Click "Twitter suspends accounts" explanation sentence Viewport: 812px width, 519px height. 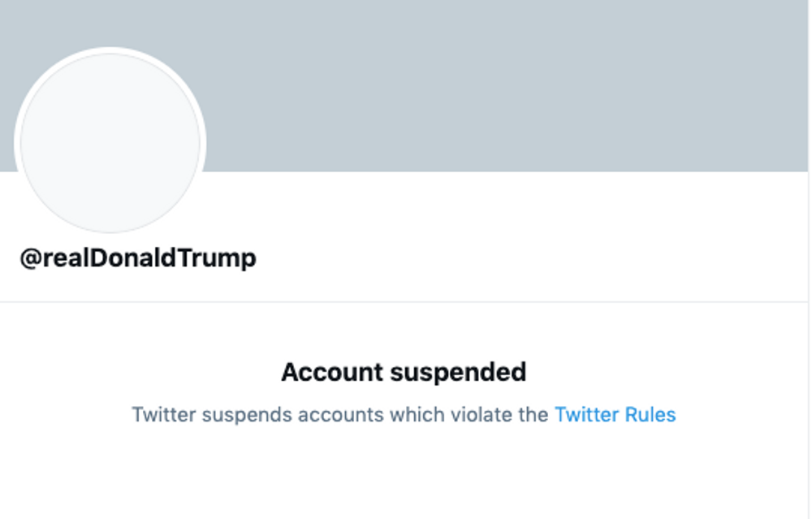[340, 415]
